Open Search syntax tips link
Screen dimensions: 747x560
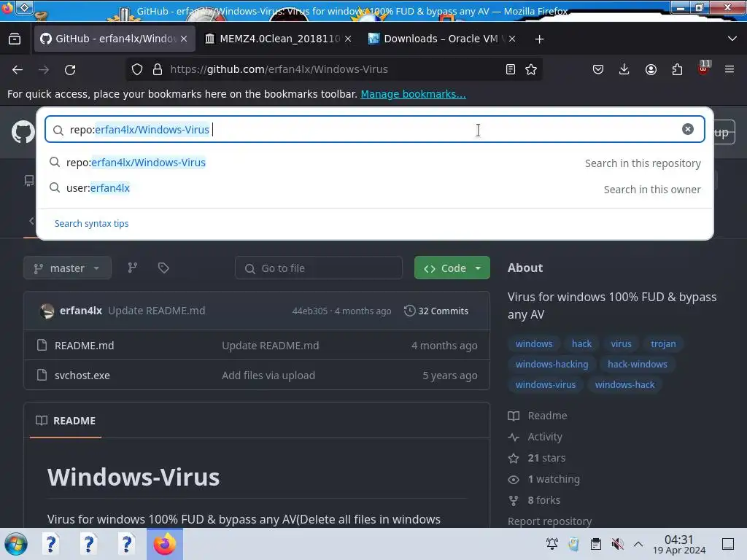coord(91,223)
